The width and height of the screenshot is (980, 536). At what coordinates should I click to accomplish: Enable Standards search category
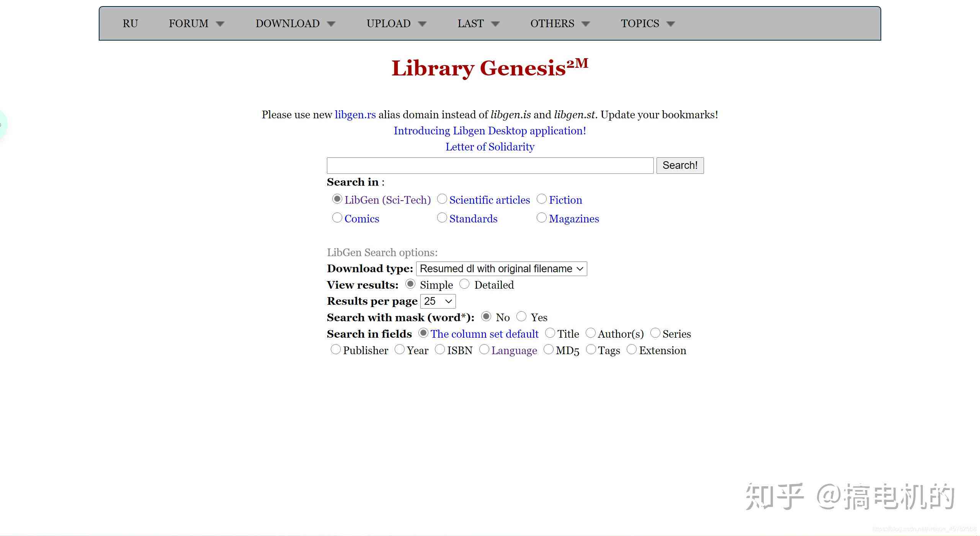[439, 218]
